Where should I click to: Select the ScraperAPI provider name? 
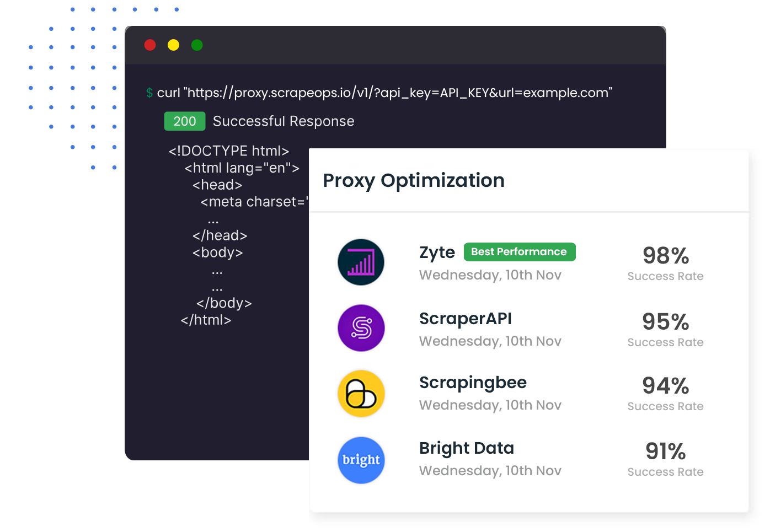[x=466, y=319]
